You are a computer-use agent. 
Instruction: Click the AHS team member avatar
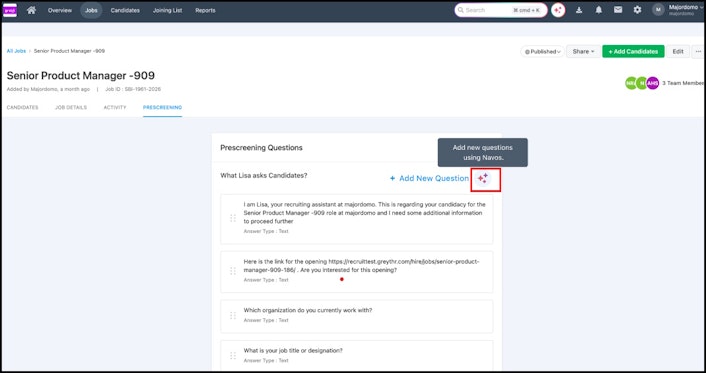click(x=652, y=83)
